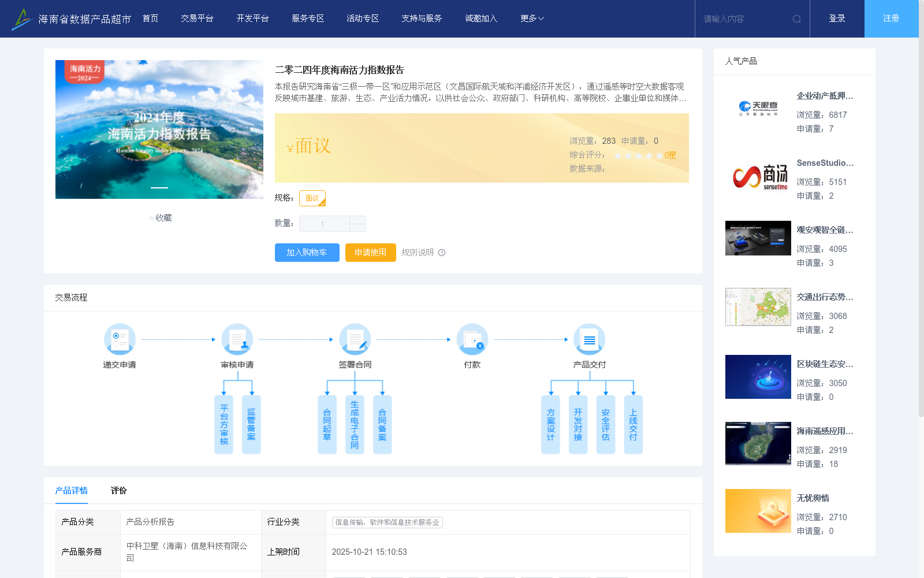
Task: Click the site logo icon
Action: (x=22, y=19)
